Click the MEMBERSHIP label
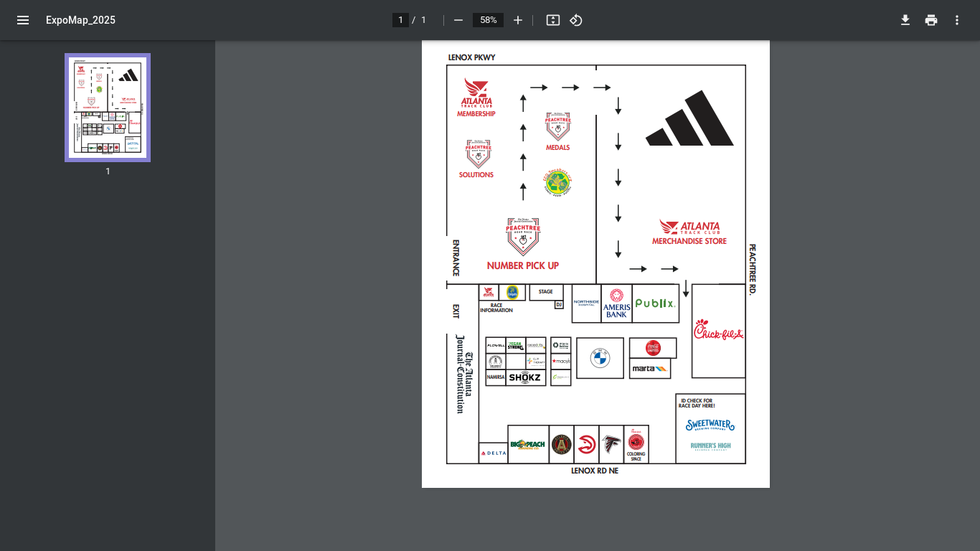Screen dimensions: 980x551 (476, 114)
